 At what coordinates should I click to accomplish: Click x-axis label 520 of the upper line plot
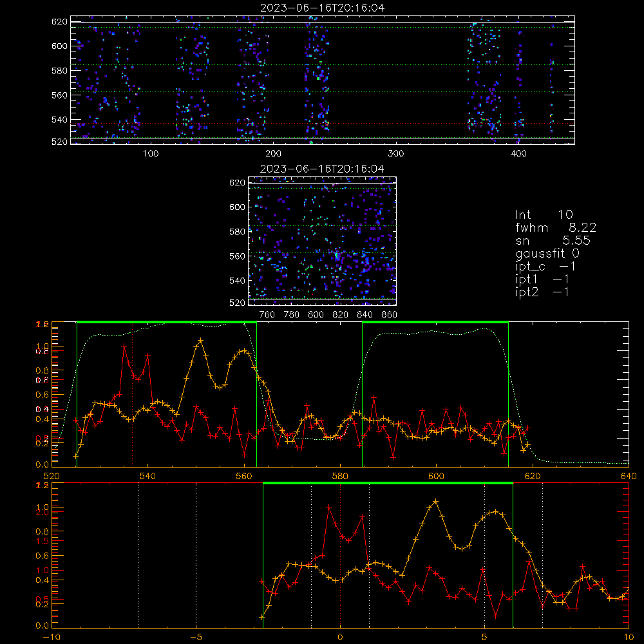(52, 477)
